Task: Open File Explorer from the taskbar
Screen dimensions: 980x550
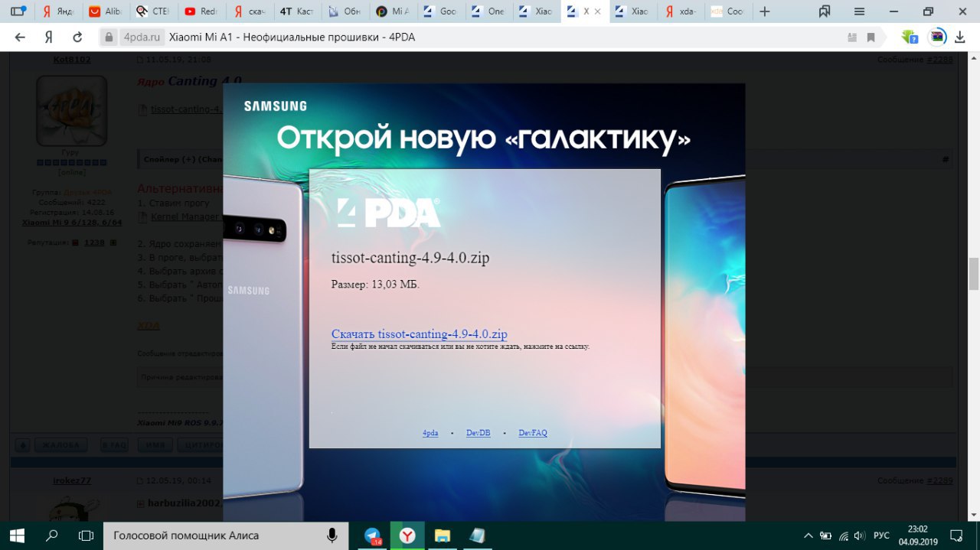Action: tap(442, 535)
